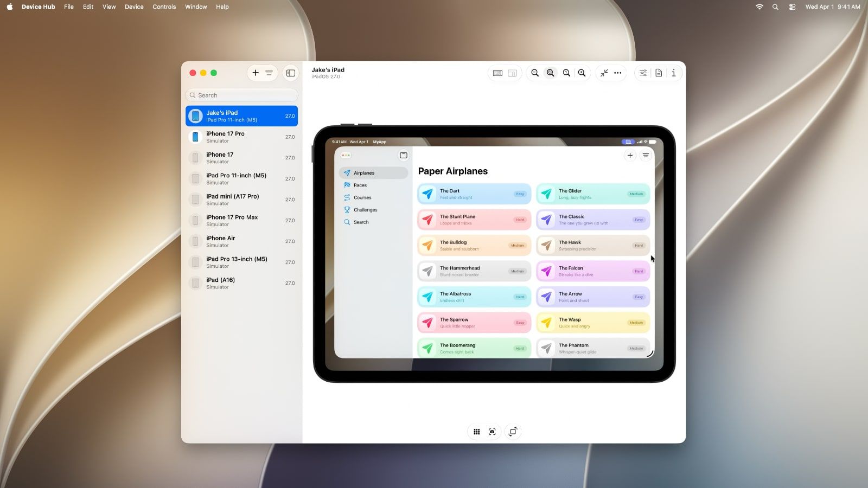Click the filter button in the iPad app
Screen dimensions: 868x488
tap(646, 156)
